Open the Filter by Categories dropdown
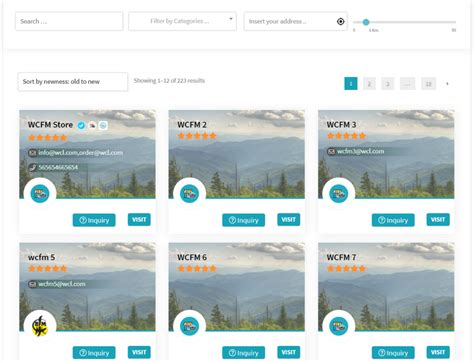474x362 pixels. (182, 21)
